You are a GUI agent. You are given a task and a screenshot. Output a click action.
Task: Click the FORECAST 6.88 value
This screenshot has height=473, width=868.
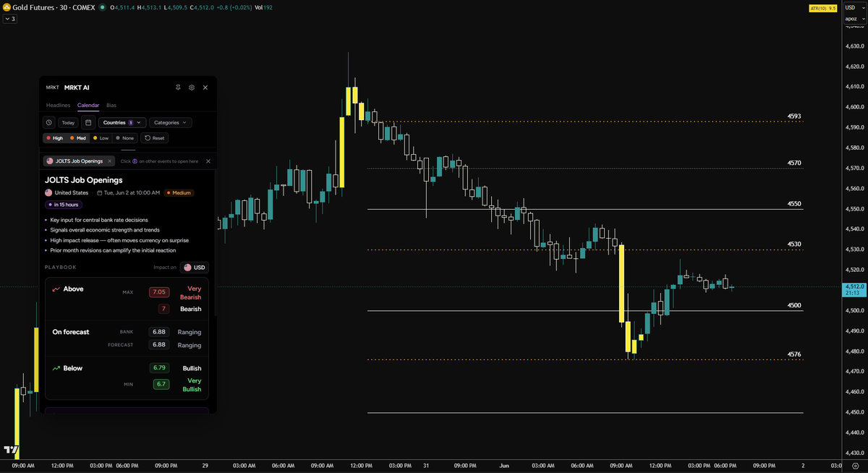pyautogui.click(x=159, y=345)
